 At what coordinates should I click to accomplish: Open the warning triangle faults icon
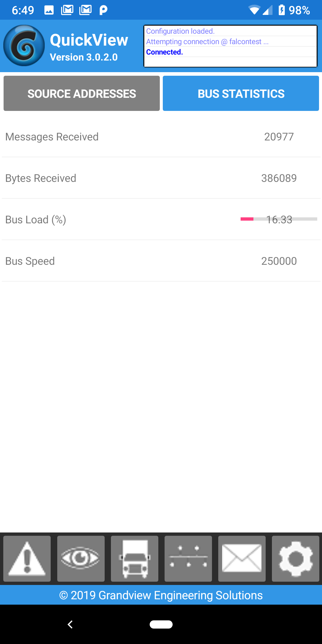(x=27, y=558)
